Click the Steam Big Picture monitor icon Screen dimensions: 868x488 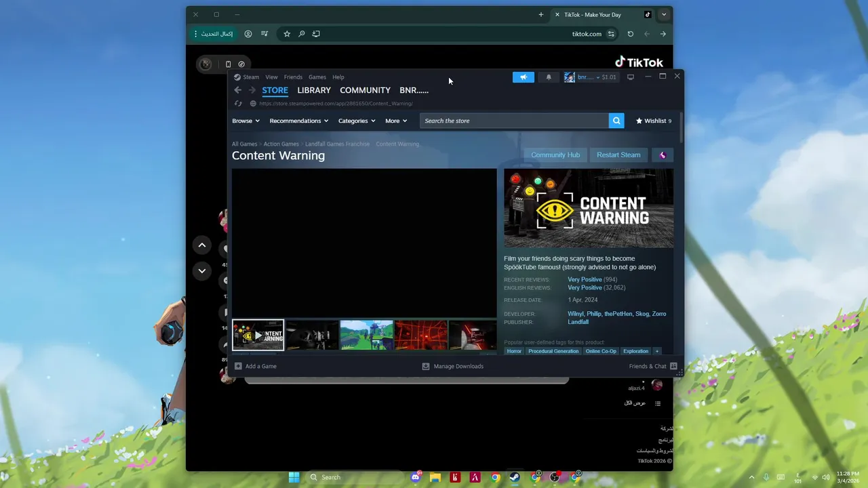[631, 77]
